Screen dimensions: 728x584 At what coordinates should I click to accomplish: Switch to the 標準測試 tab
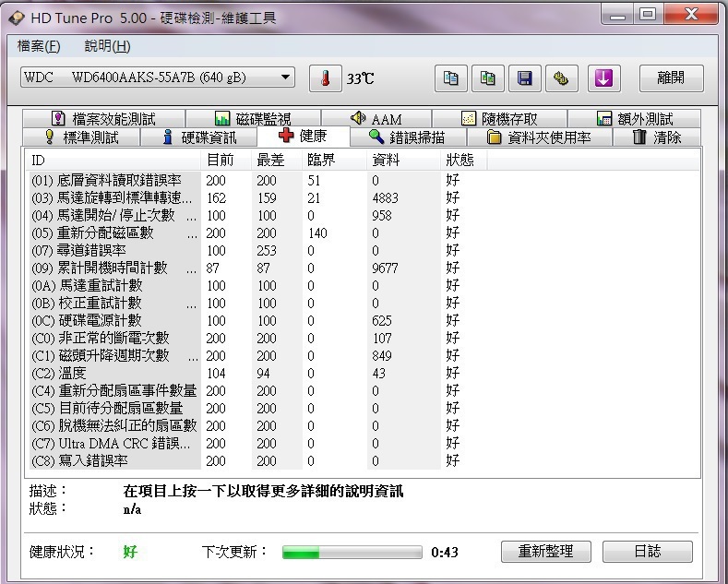[81, 137]
